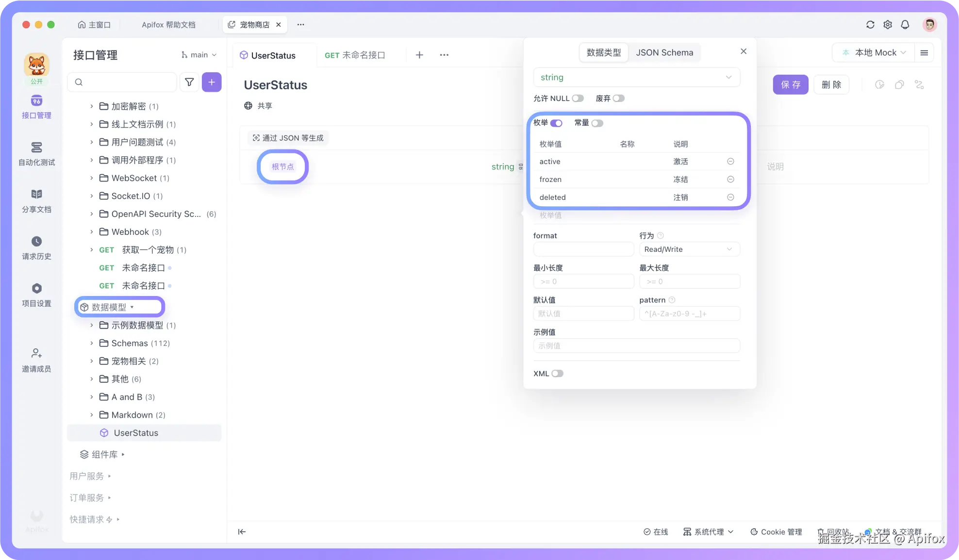
Task: Expand the Schemas folder
Action: coord(91,343)
